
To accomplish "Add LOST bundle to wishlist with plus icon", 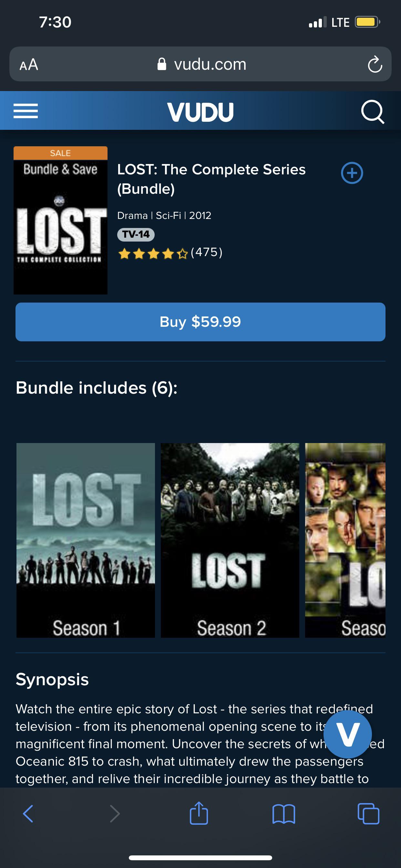I will point(352,173).
